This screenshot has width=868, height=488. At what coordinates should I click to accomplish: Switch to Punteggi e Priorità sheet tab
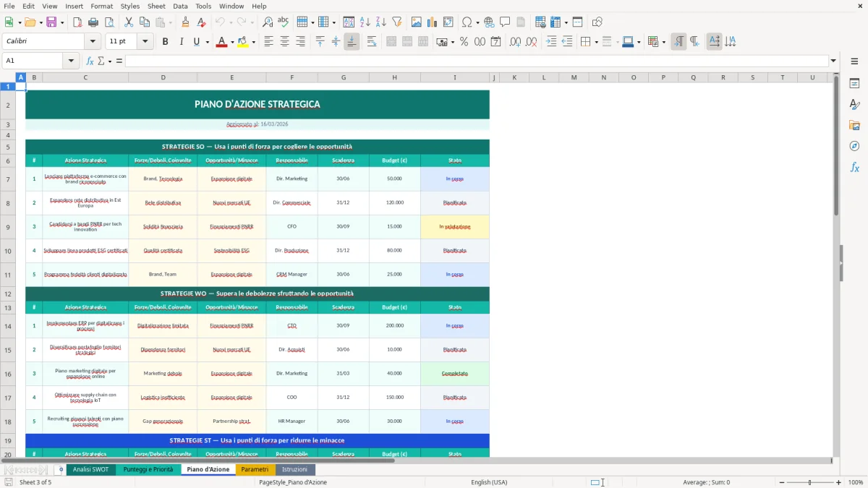148,470
